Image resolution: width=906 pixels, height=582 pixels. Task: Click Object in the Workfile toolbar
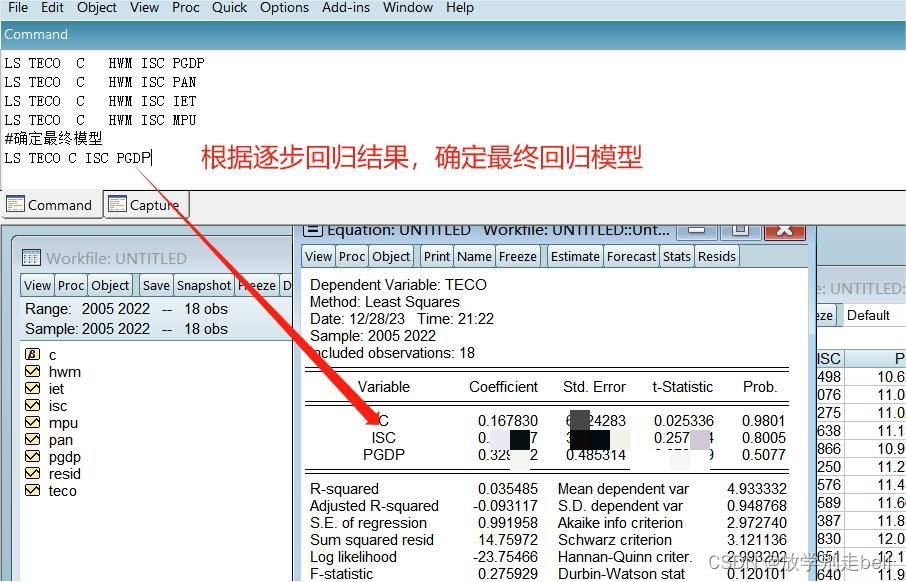pyautogui.click(x=110, y=286)
